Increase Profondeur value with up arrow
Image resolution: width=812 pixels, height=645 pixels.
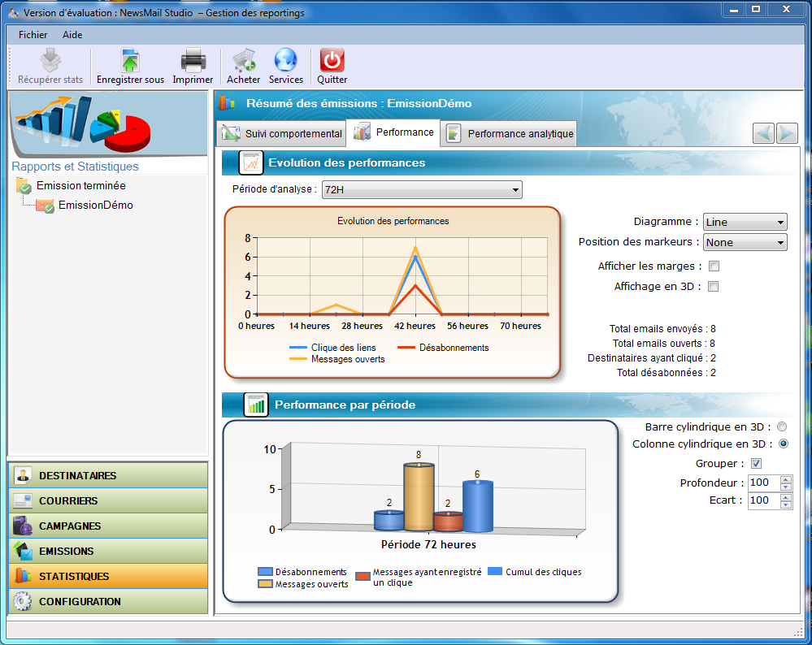786,479
